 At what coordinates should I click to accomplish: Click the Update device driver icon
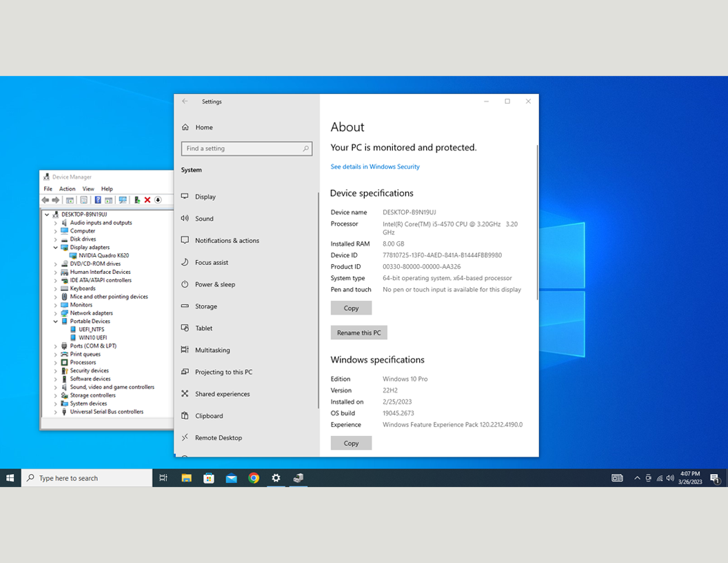137,200
